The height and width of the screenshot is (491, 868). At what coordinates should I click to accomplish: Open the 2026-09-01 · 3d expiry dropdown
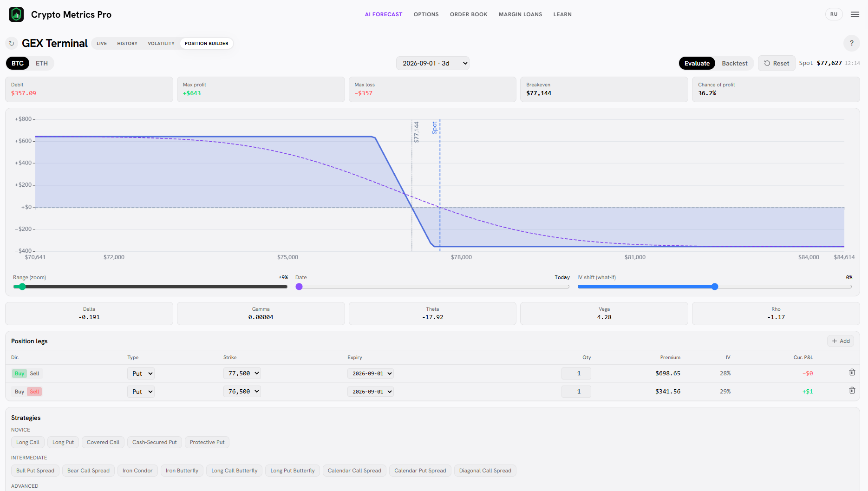pos(433,63)
